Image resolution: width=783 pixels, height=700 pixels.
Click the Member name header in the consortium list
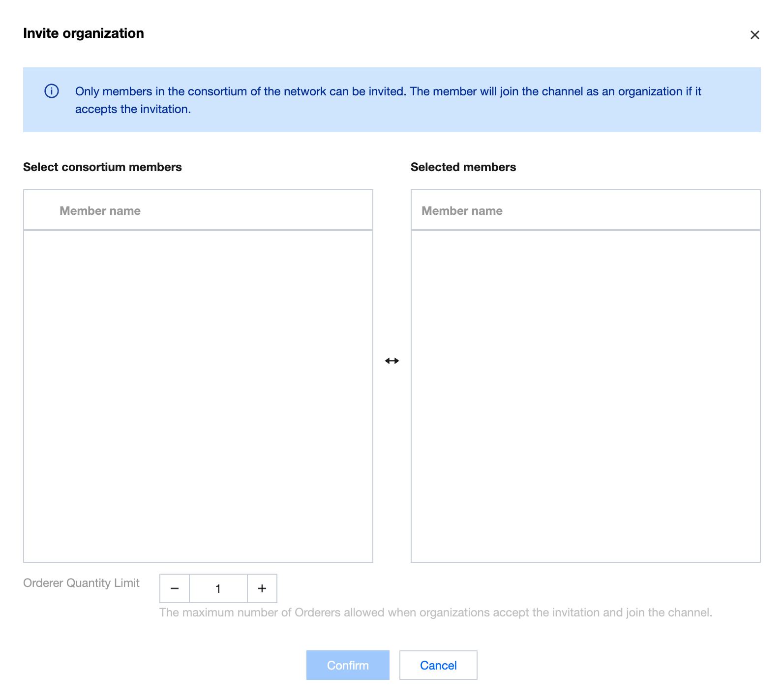(100, 211)
